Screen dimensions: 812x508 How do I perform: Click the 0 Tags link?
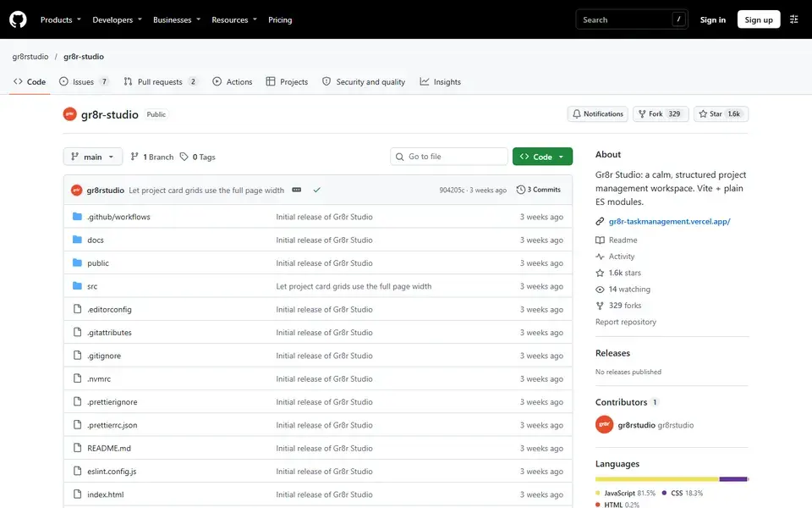tap(197, 157)
